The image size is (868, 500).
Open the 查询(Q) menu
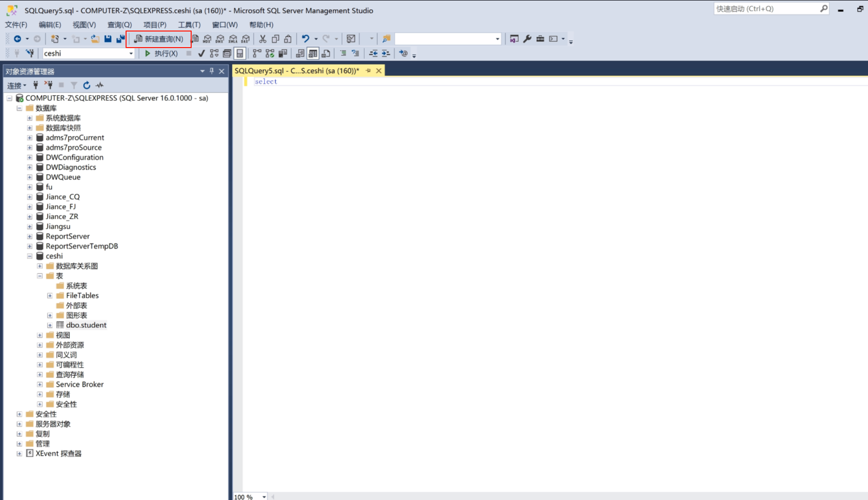(x=119, y=24)
